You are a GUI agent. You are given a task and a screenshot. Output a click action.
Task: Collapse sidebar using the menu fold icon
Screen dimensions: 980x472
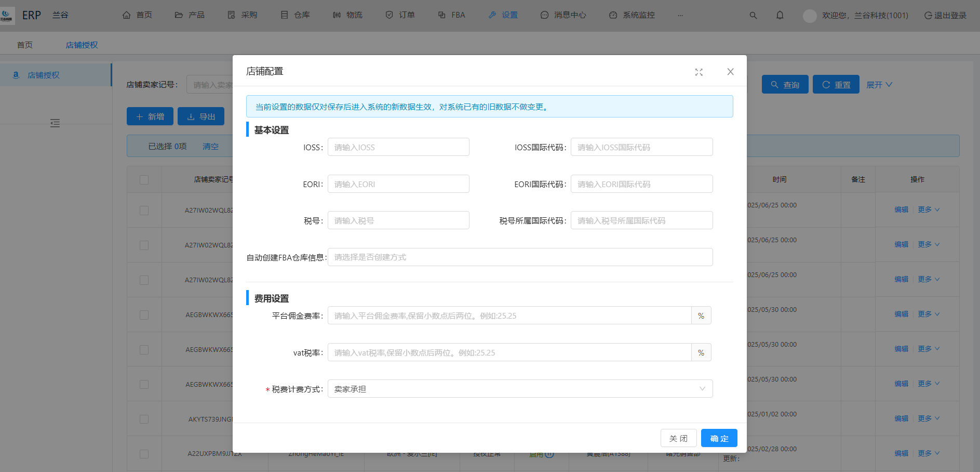[x=55, y=123]
